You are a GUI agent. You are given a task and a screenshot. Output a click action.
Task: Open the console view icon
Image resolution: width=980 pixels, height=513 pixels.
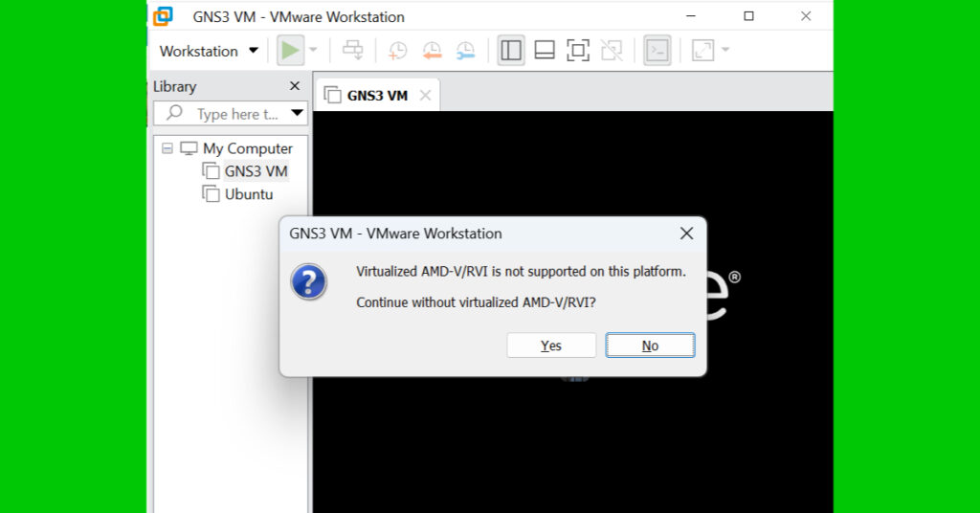click(657, 51)
